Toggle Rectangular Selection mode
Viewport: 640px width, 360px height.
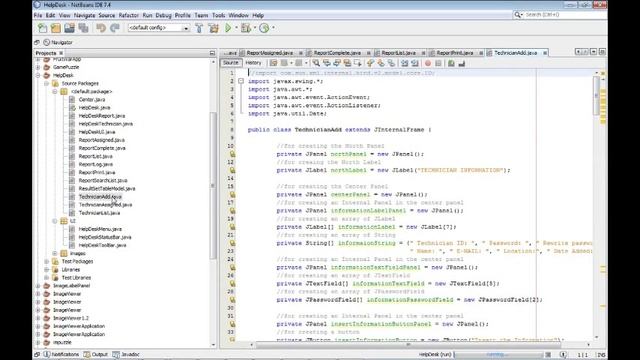[x=358, y=63]
